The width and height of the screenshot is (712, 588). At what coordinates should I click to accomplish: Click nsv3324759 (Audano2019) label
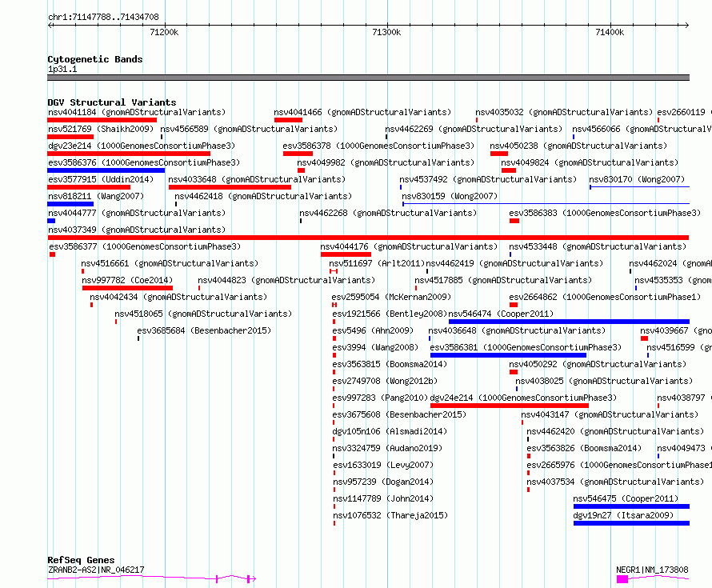coord(387,448)
